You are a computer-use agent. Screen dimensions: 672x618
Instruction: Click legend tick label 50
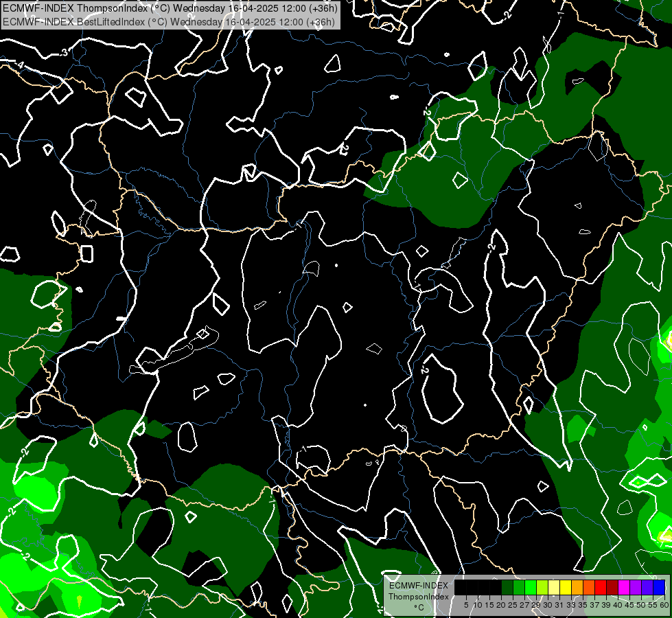pos(641,605)
